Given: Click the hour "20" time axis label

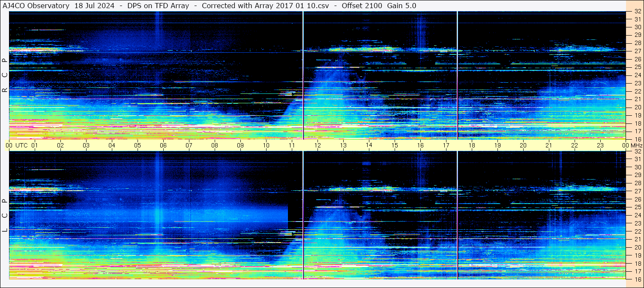Looking at the screenshot, I should coord(523,145).
